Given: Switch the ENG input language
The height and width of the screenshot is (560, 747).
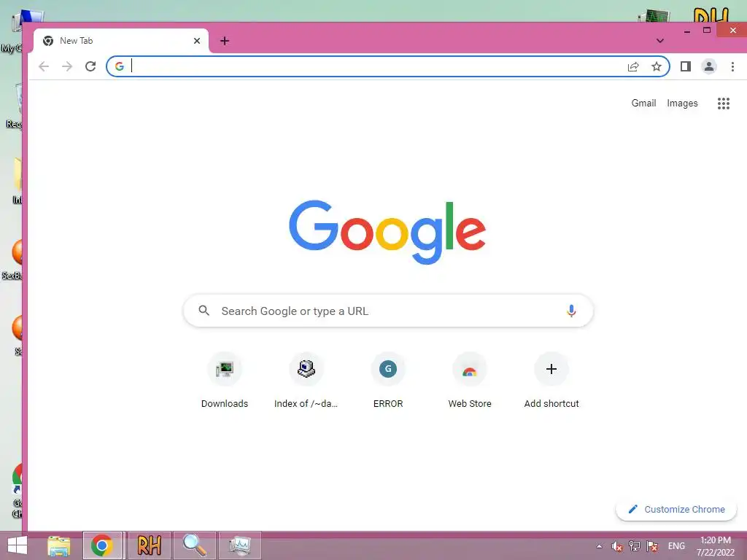Looking at the screenshot, I should click(676, 546).
